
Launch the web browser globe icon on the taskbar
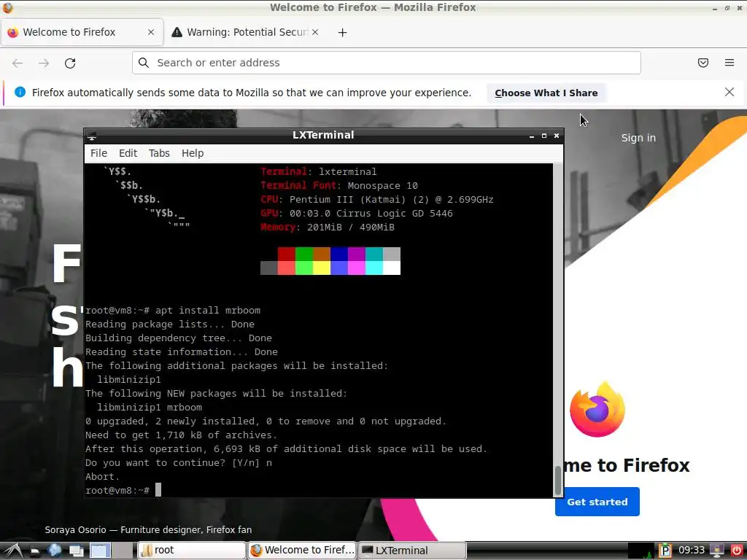54,551
